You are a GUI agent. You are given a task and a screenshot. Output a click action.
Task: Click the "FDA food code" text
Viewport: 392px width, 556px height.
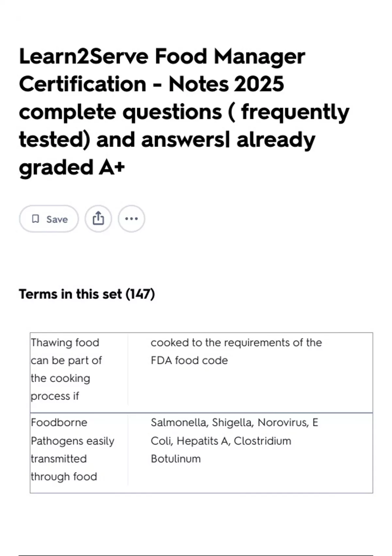click(189, 360)
